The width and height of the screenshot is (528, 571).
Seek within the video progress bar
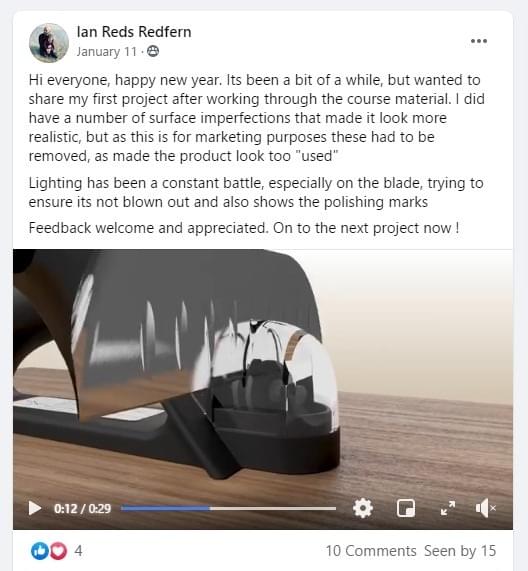click(x=229, y=508)
